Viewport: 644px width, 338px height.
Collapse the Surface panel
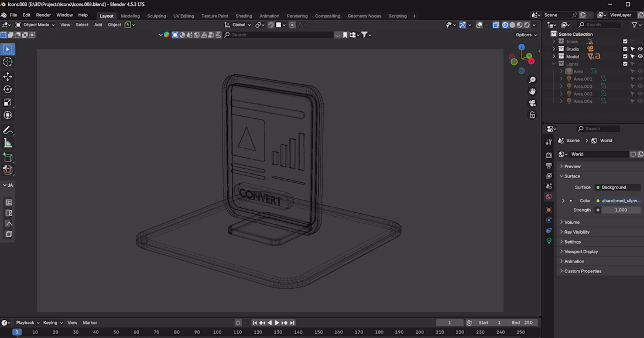click(601, 176)
